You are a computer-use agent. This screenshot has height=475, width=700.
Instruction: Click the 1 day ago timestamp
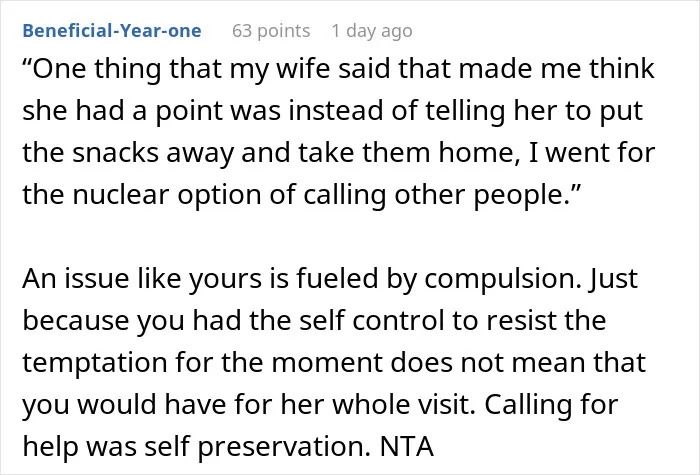point(371,31)
